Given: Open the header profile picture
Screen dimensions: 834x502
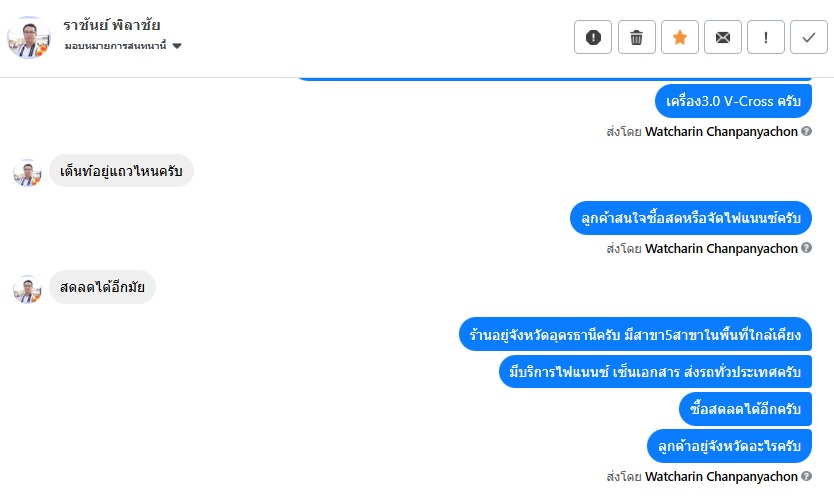Looking at the screenshot, I should pyautogui.click(x=29, y=37).
